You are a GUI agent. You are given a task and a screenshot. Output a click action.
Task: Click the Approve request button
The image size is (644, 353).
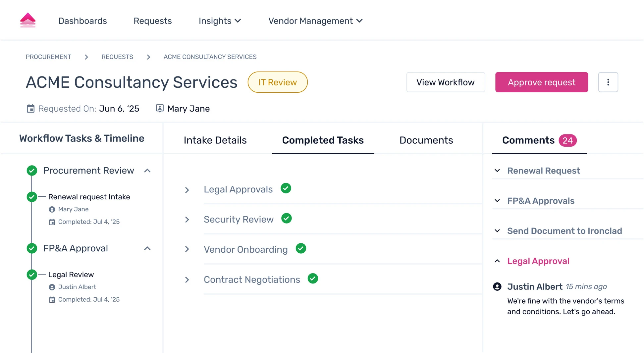pos(541,82)
